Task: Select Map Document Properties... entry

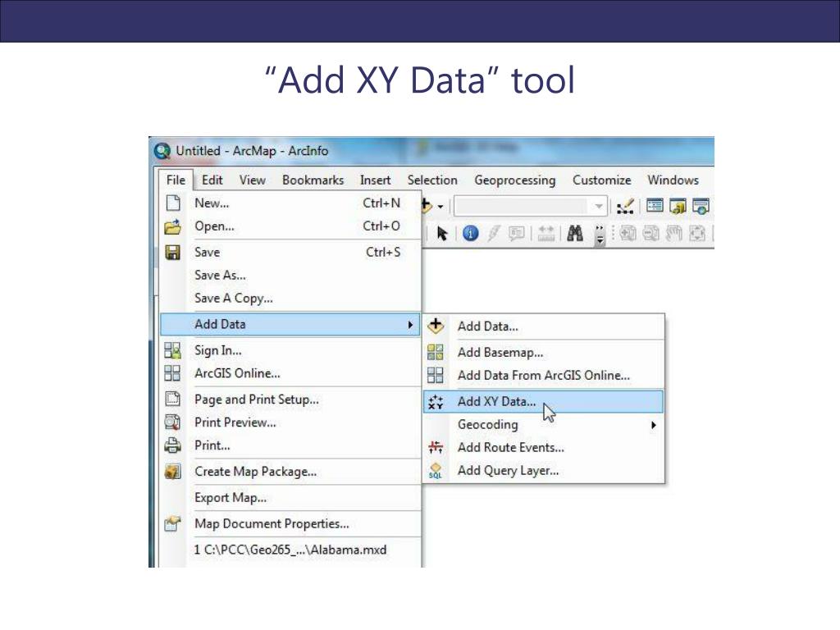Action: 290,523
